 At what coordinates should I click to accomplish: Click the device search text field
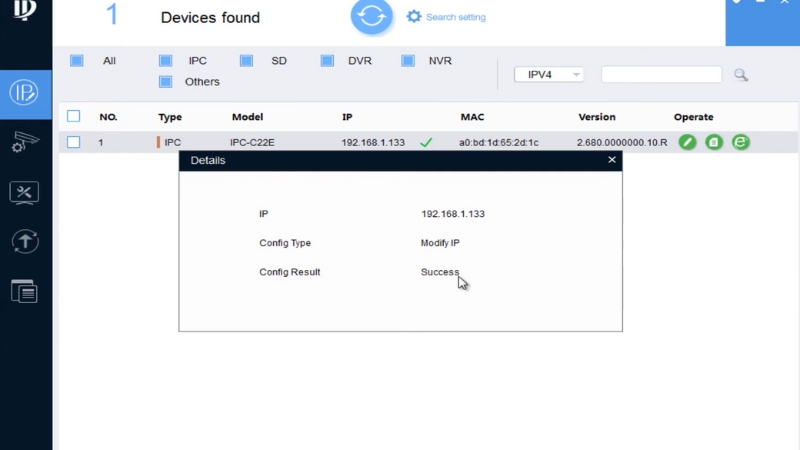661,75
